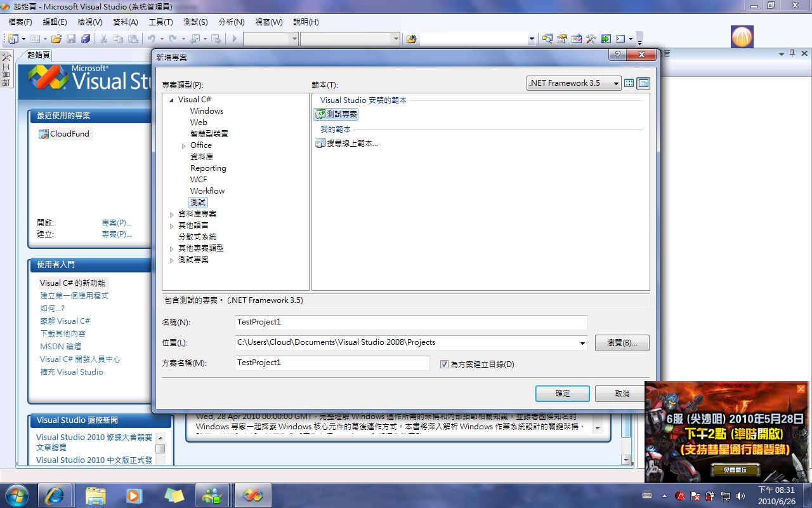
Task: Open Solution Explorer from the toolbar
Action: 547,39
